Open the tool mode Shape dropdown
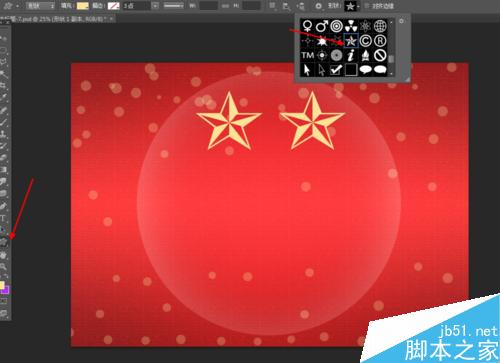The image size is (500, 363). click(40, 6)
